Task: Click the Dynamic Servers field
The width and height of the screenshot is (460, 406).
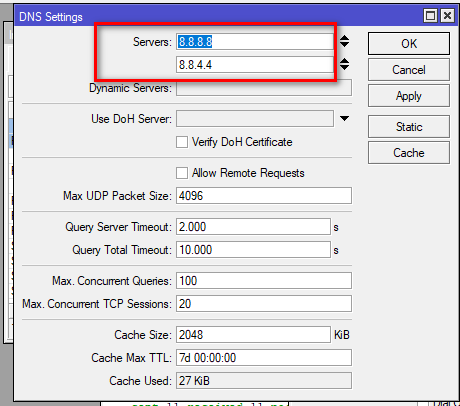Action: tap(264, 88)
